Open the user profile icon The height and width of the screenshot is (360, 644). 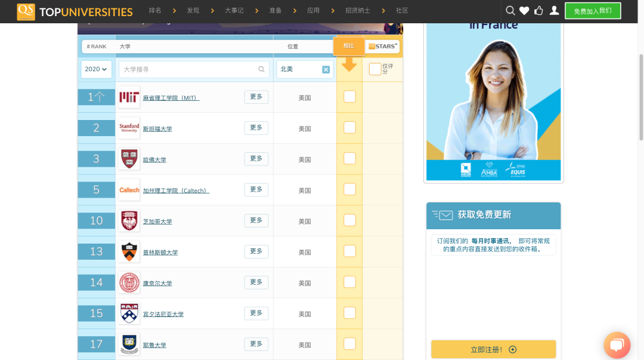click(x=554, y=11)
